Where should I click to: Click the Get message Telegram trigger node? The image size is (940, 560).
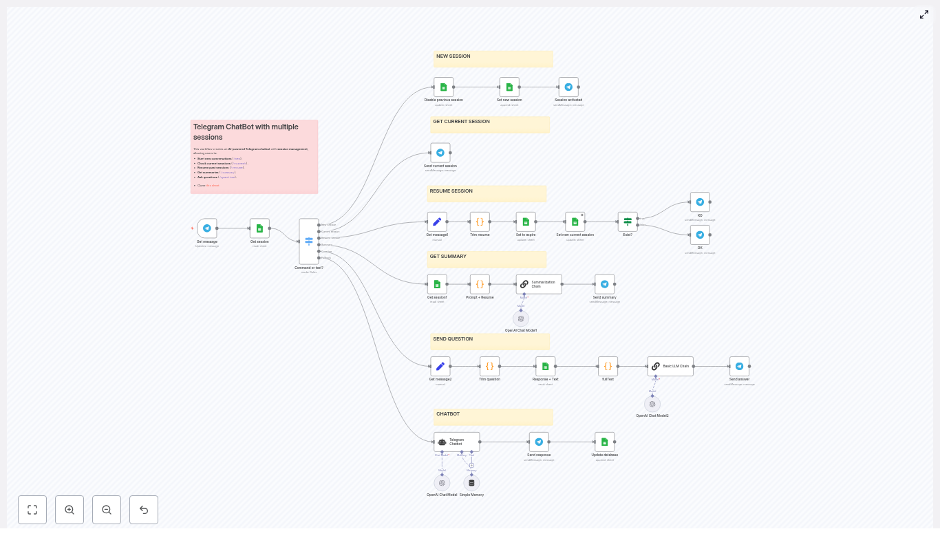pyautogui.click(x=207, y=228)
